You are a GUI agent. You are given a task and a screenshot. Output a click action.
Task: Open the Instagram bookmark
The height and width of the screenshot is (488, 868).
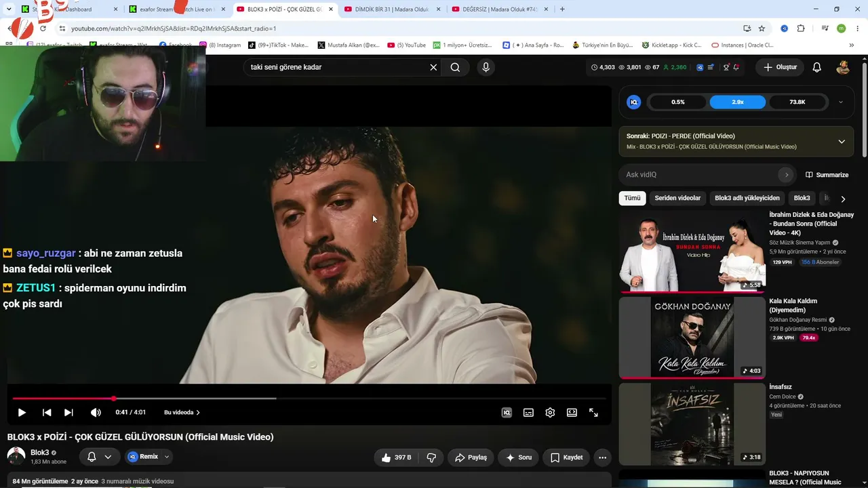221,45
